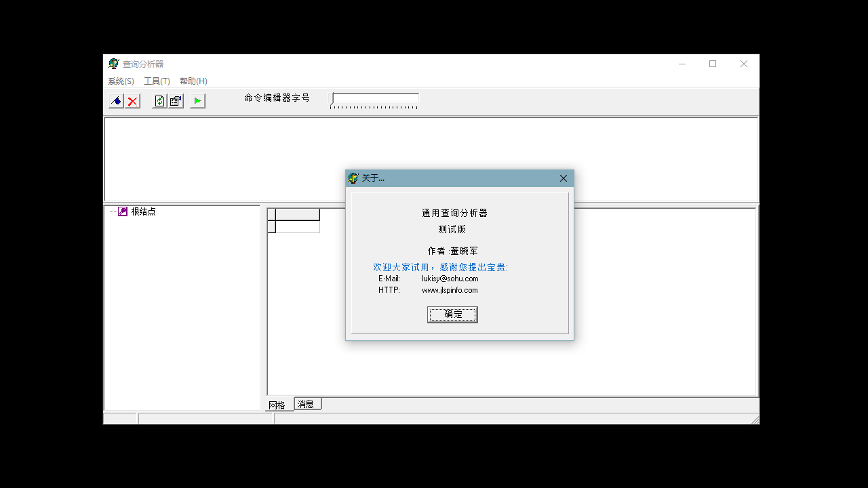Adjust the 命令编辑器字号 slider

332,99
